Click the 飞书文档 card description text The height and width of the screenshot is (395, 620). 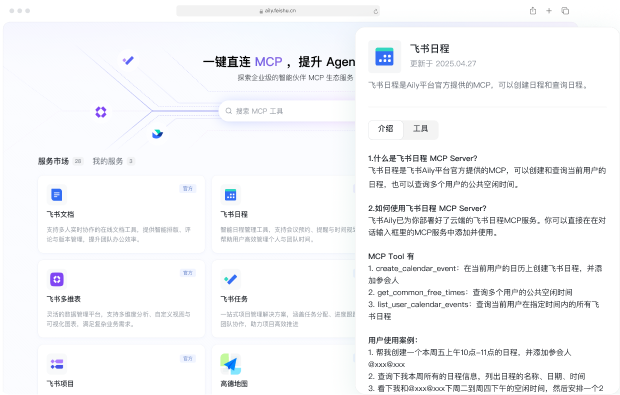119,234
